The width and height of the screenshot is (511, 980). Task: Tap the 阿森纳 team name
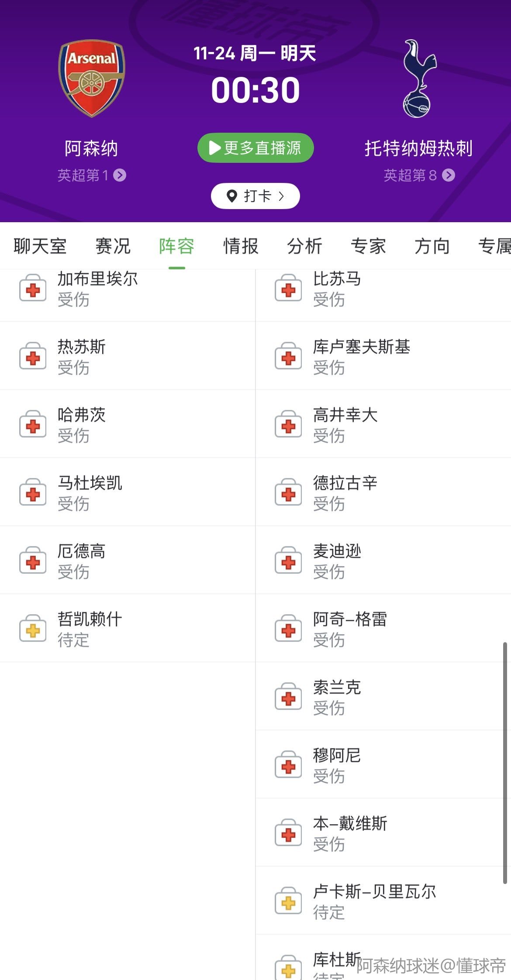click(x=91, y=148)
